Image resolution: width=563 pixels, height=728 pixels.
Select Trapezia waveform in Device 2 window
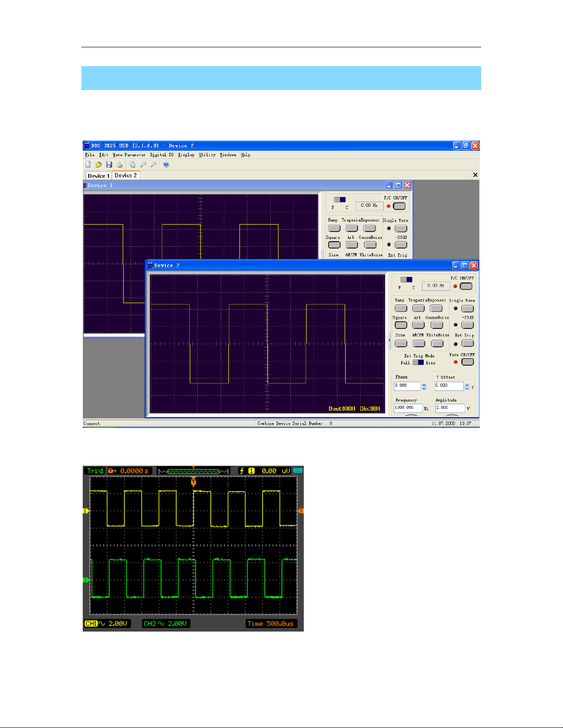click(418, 308)
